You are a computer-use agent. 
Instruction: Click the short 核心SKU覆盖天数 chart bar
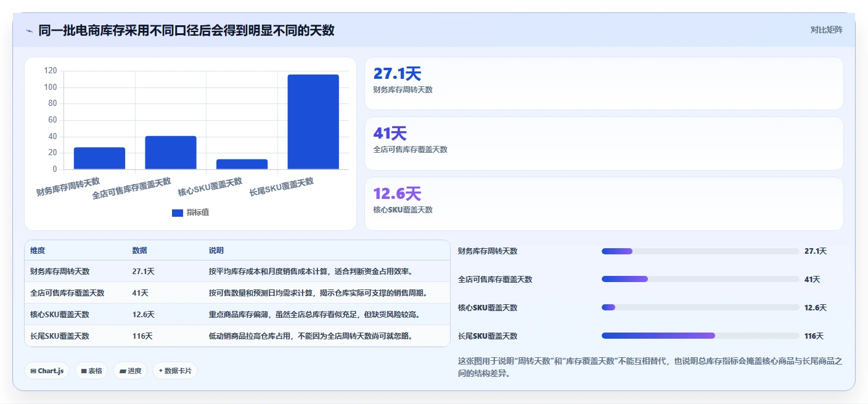click(x=242, y=164)
